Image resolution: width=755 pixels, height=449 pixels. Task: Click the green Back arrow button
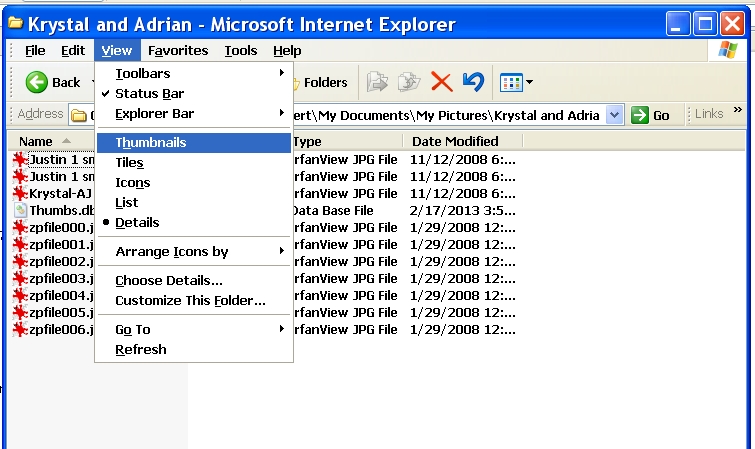pos(37,82)
